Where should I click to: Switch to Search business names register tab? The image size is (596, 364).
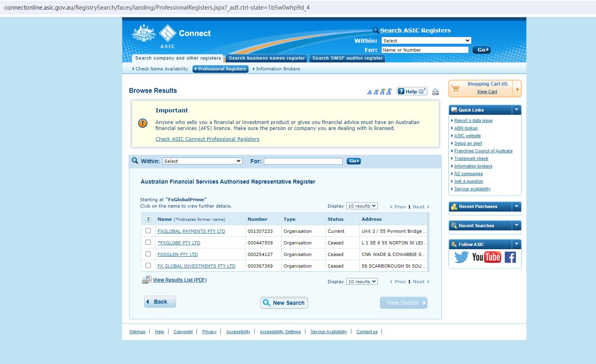(267, 58)
